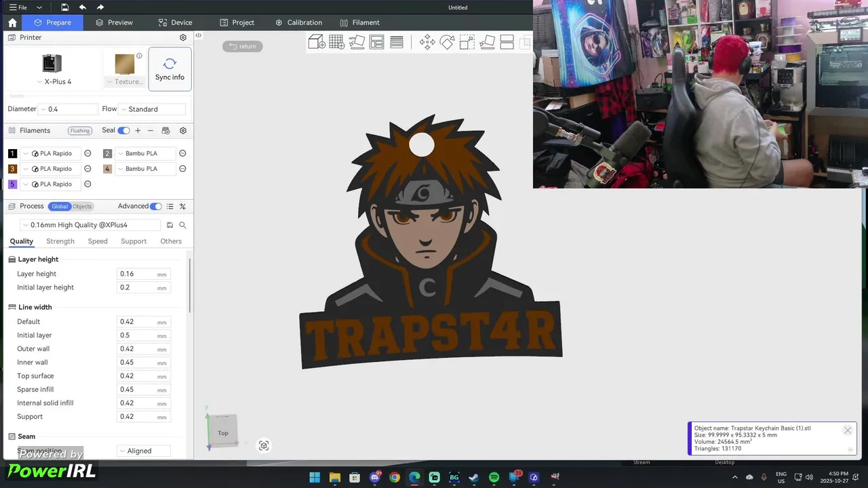Image resolution: width=868 pixels, height=488 pixels.
Task: Click the return button
Action: point(243,46)
